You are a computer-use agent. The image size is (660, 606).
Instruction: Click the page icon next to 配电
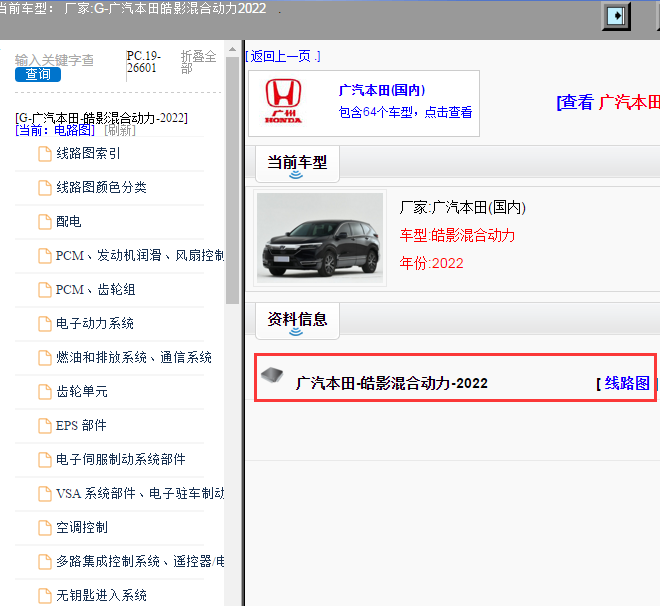click(45, 222)
